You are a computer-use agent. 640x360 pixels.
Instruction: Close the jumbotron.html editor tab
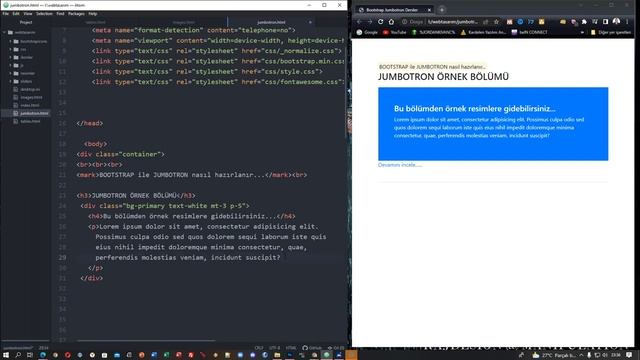pos(310,22)
